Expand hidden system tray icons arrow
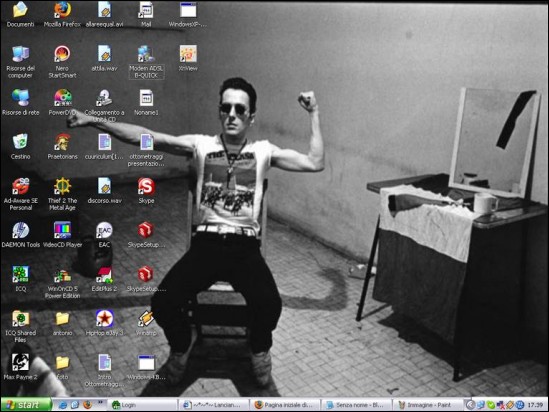This screenshot has height=412, width=549. tap(470, 405)
